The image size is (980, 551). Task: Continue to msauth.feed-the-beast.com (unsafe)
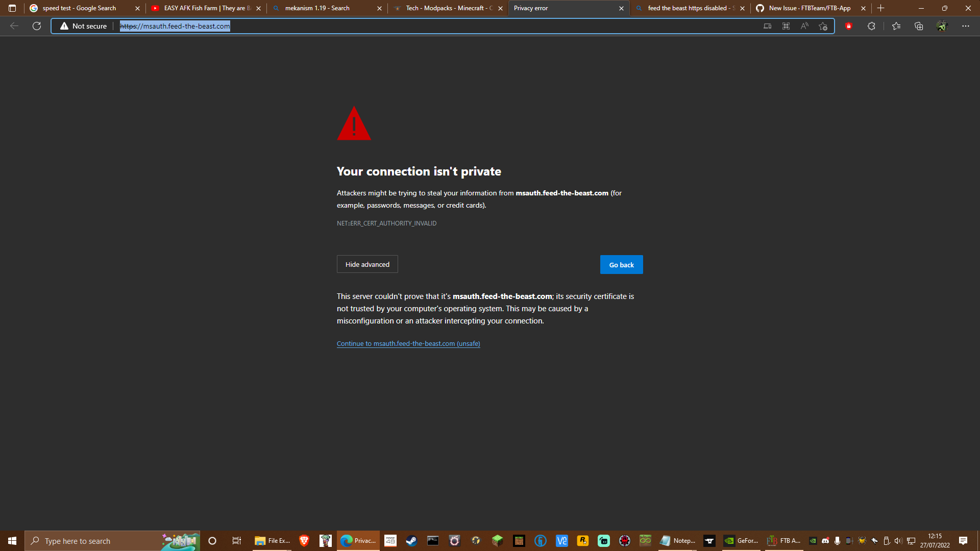click(408, 343)
